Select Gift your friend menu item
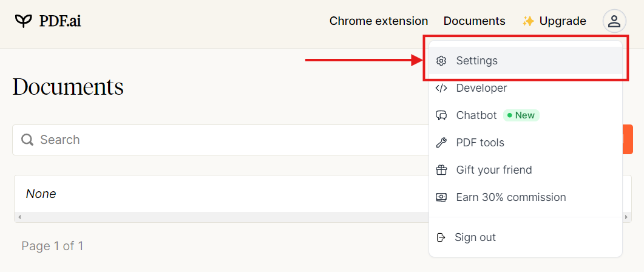 pyautogui.click(x=493, y=170)
